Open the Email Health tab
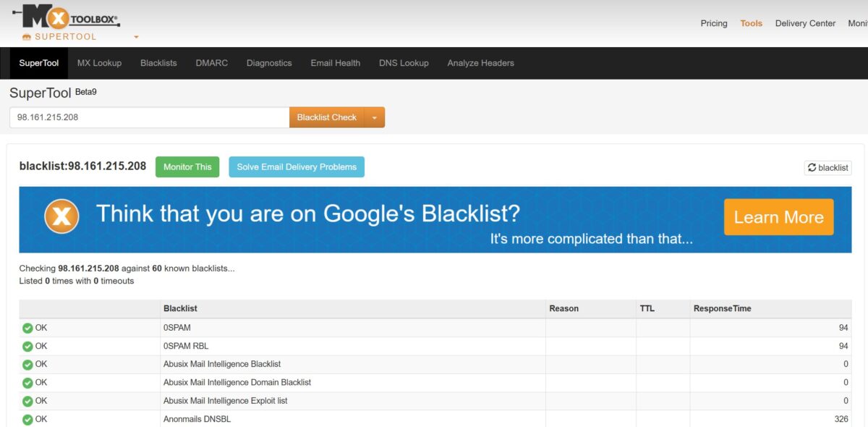 click(x=335, y=63)
